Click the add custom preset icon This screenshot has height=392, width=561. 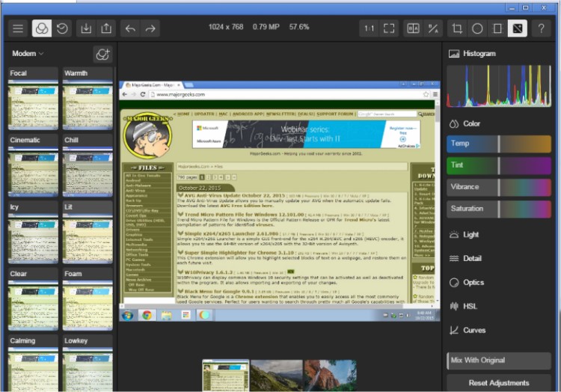point(102,55)
